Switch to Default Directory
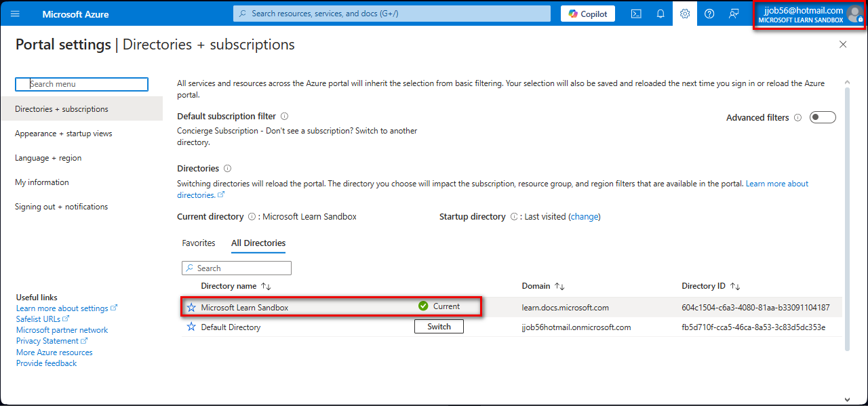 [439, 327]
